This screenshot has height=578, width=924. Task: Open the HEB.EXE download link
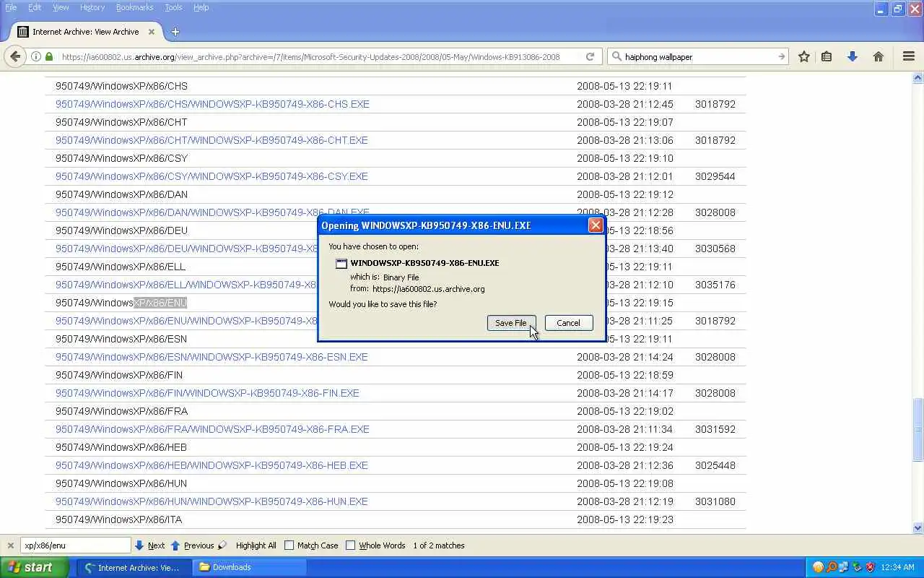click(x=212, y=465)
